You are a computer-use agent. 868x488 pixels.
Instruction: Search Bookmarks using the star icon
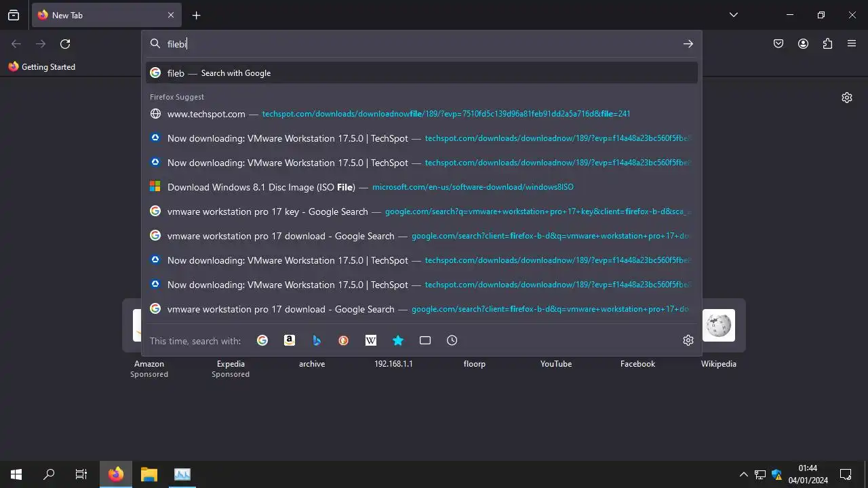click(398, 340)
